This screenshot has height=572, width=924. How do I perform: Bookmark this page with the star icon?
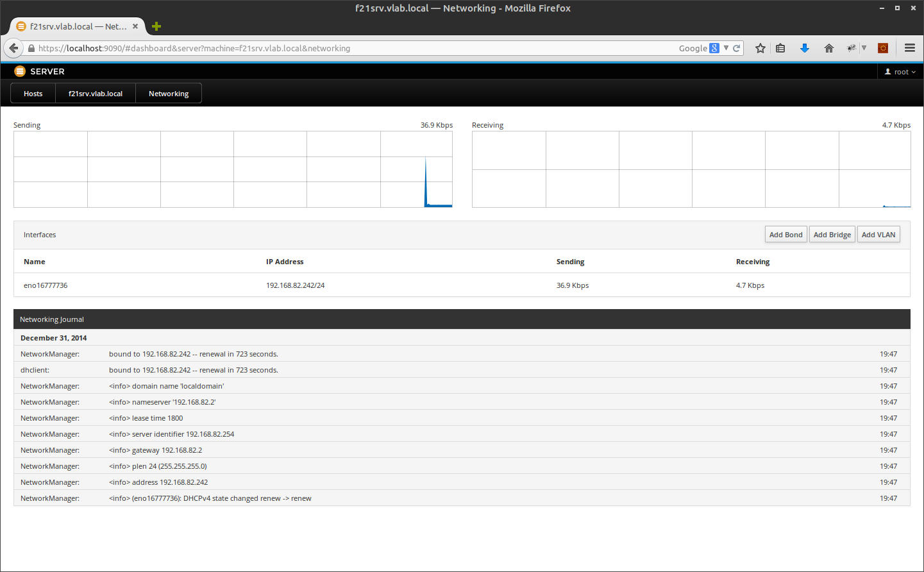760,48
